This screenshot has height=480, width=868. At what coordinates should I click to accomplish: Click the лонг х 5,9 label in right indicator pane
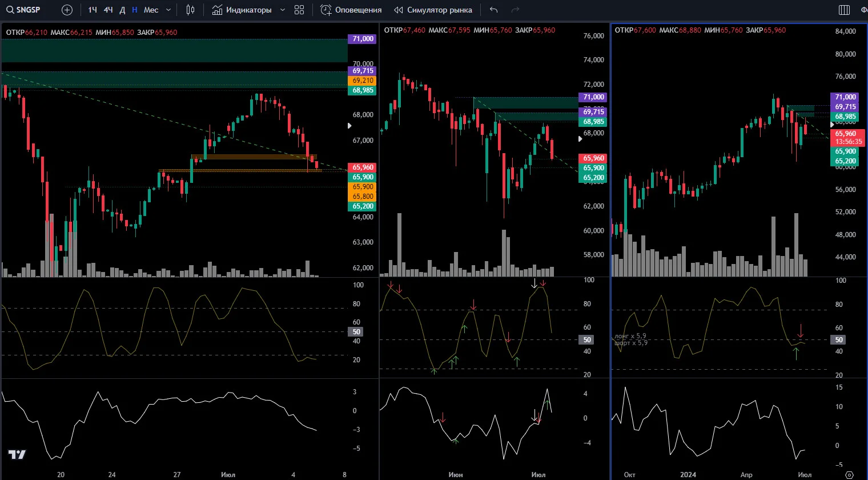tap(630, 336)
